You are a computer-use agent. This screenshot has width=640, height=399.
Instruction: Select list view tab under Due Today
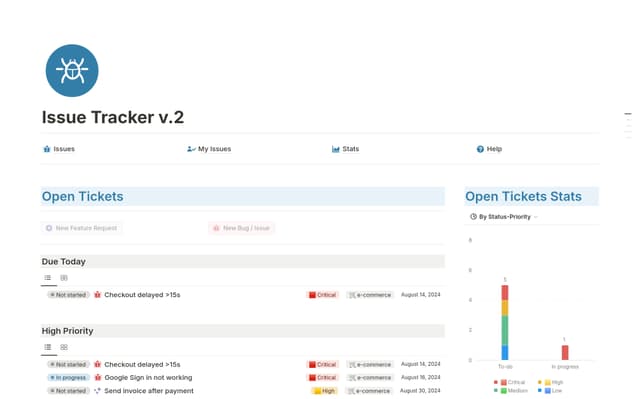(x=48, y=278)
